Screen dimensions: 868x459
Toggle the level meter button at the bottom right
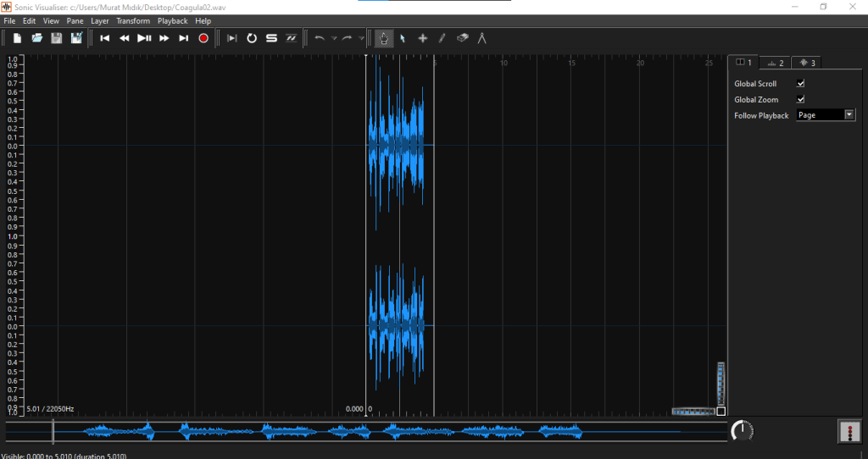point(849,431)
